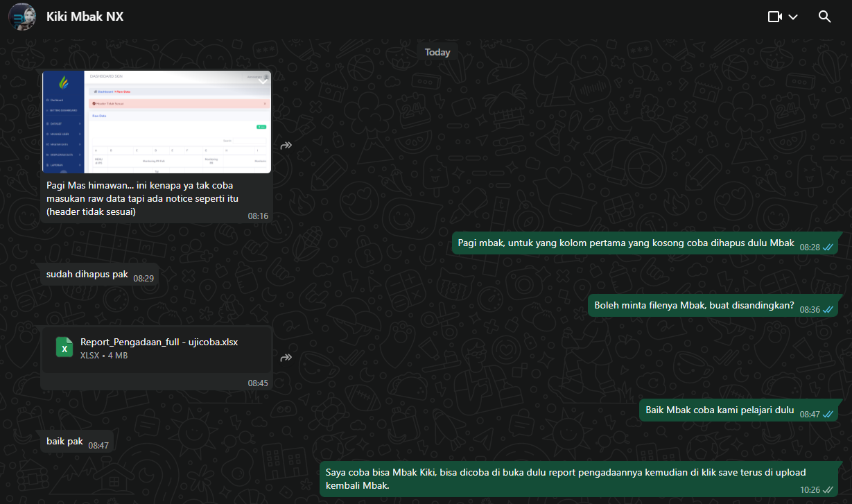Open the dashboard screenshot image

(x=156, y=122)
